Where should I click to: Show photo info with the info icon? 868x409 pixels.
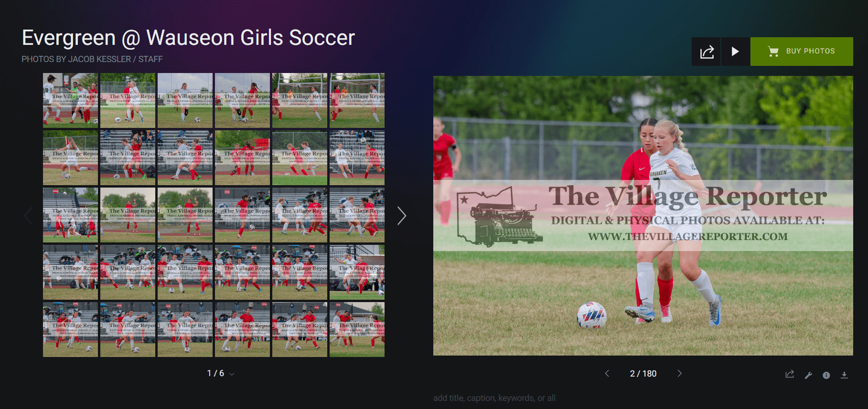click(x=826, y=375)
